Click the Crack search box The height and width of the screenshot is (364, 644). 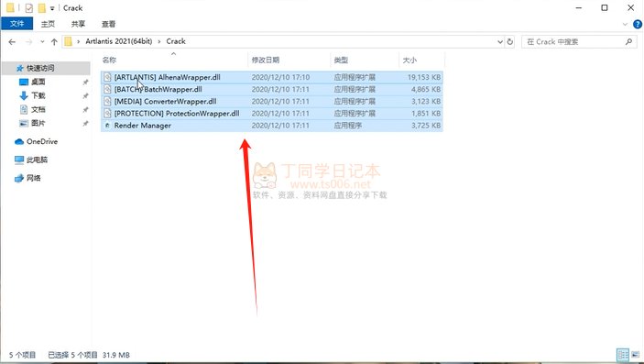click(x=578, y=41)
